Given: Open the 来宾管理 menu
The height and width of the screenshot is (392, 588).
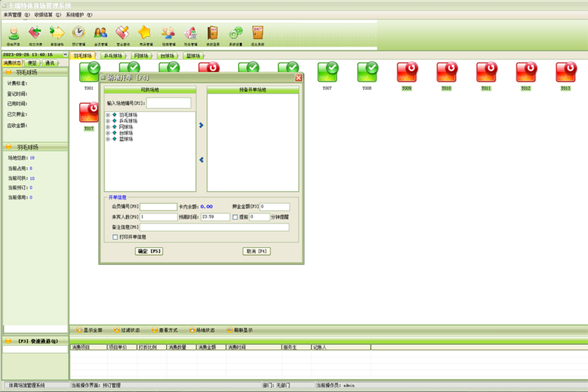Looking at the screenshot, I should (x=16, y=15).
